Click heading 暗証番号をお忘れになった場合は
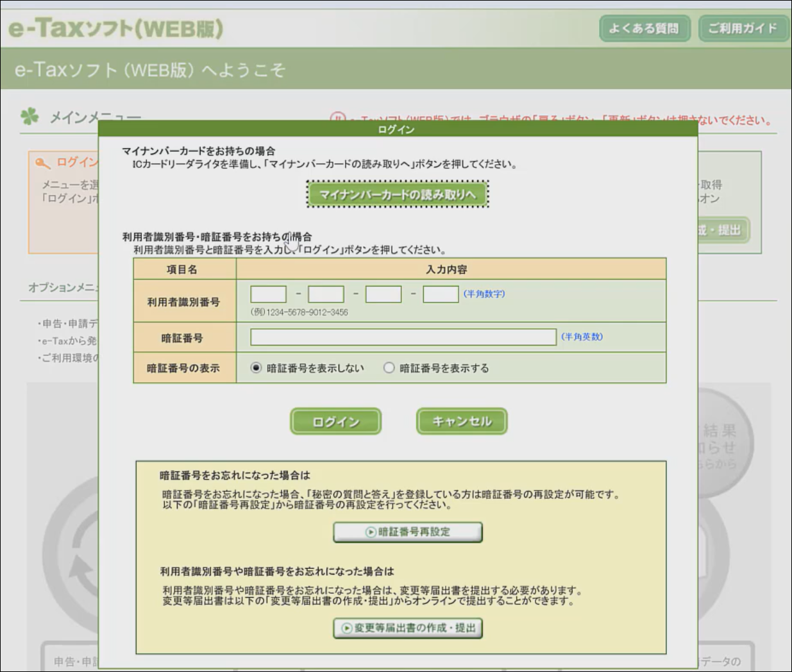The width and height of the screenshot is (792, 672). (x=235, y=475)
